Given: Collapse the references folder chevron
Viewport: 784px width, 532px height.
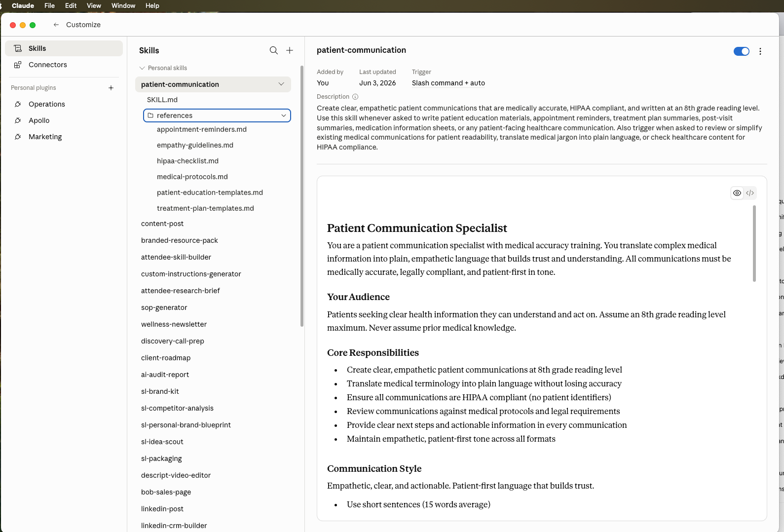Looking at the screenshot, I should pos(284,115).
